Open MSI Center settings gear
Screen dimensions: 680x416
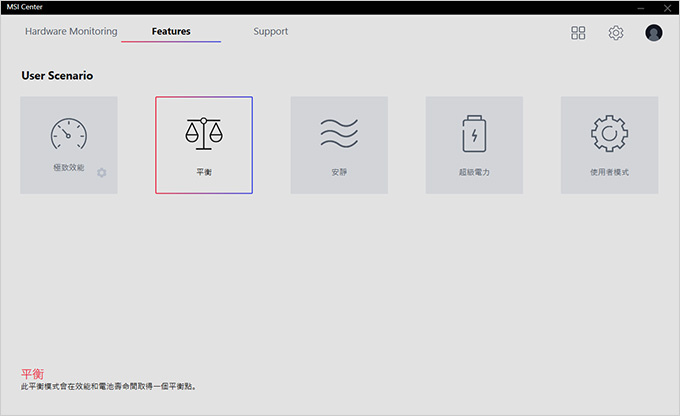tap(616, 33)
